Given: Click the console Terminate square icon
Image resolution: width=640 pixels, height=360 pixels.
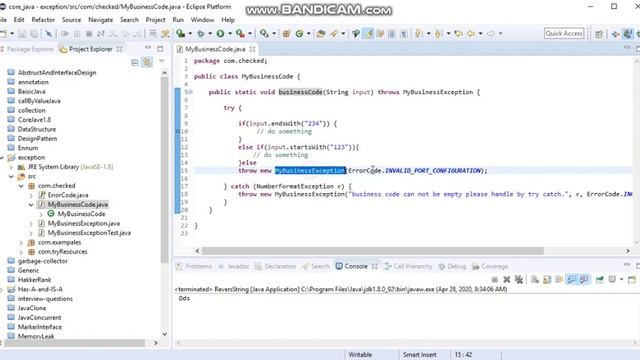Looking at the screenshot, I should [495, 279].
